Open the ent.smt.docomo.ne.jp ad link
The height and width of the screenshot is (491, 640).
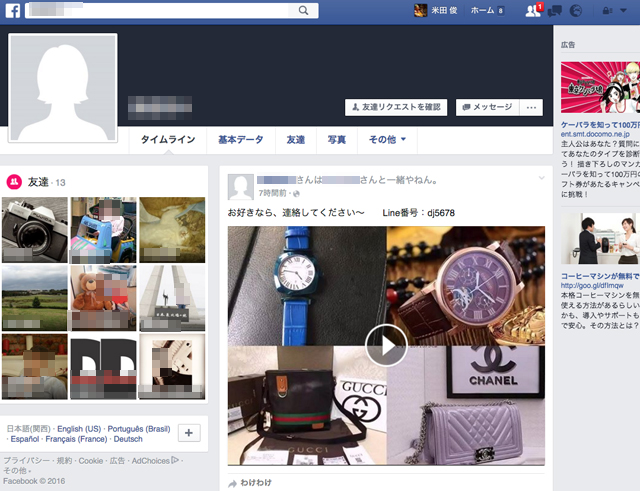pyautogui.click(x=595, y=134)
